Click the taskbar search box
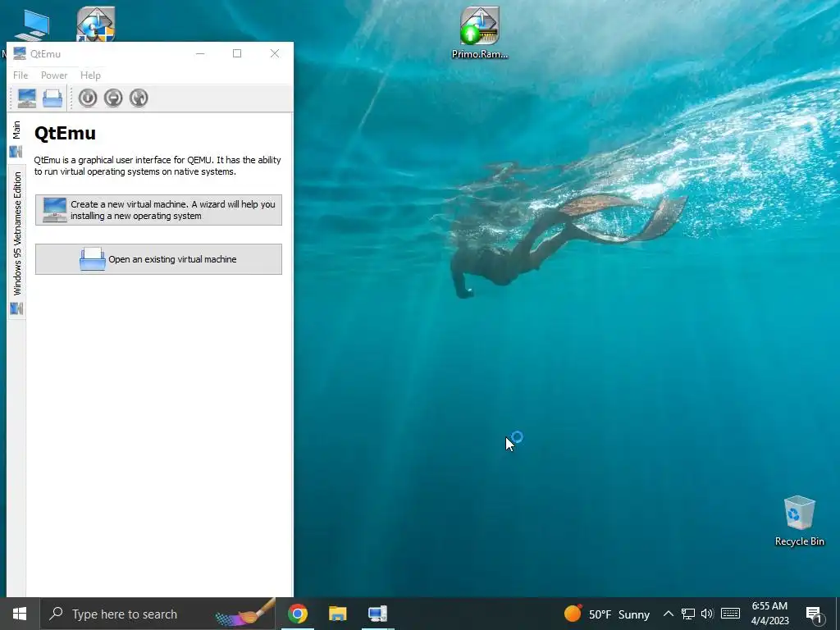 point(158,614)
